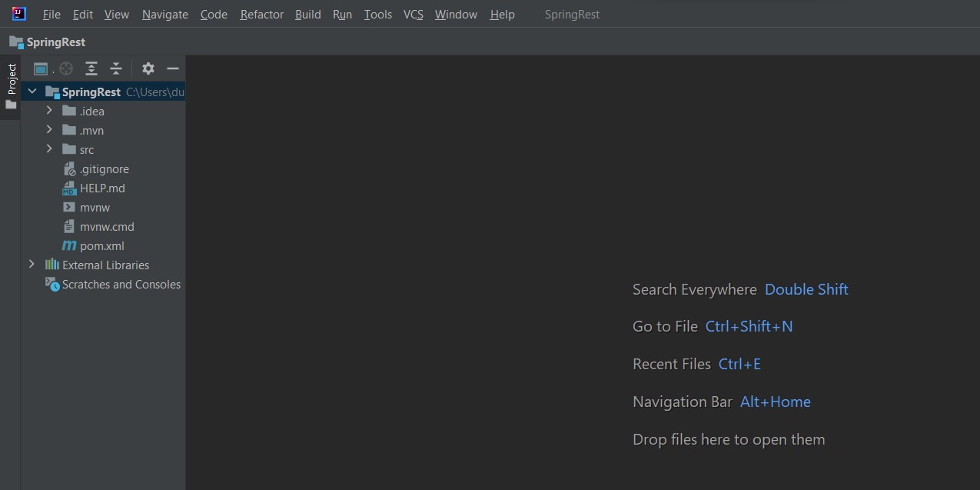Select Scratches and Consoles label
This screenshot has width=980, height=490.
point(121,284)
